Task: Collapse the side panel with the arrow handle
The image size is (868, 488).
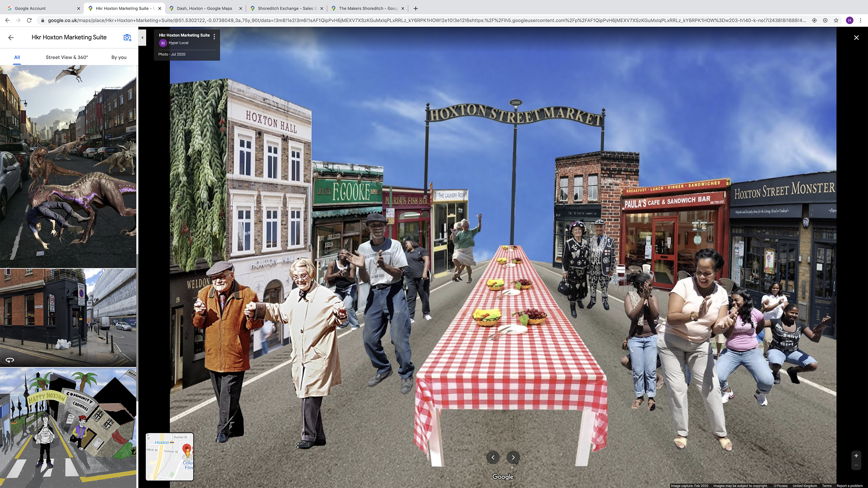Action: pos(142,37)
